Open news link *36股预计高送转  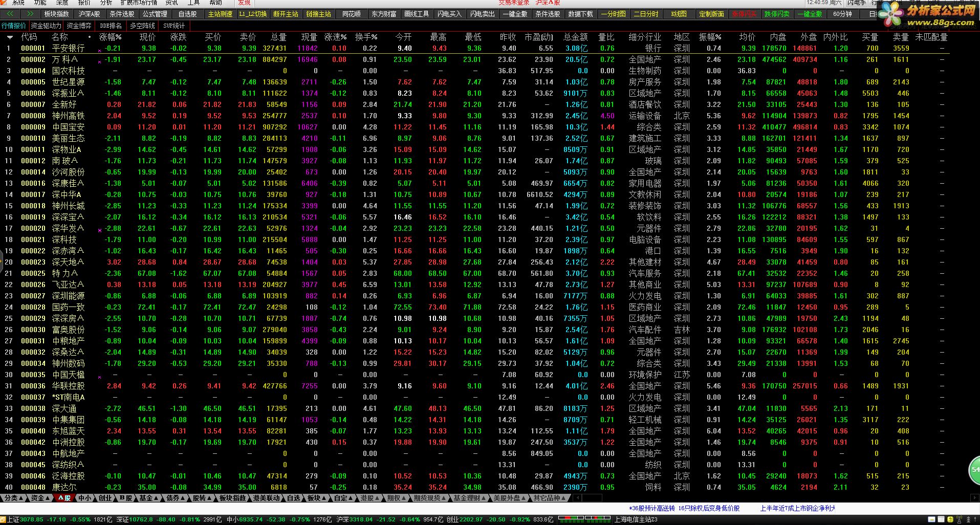pos(651,508)
